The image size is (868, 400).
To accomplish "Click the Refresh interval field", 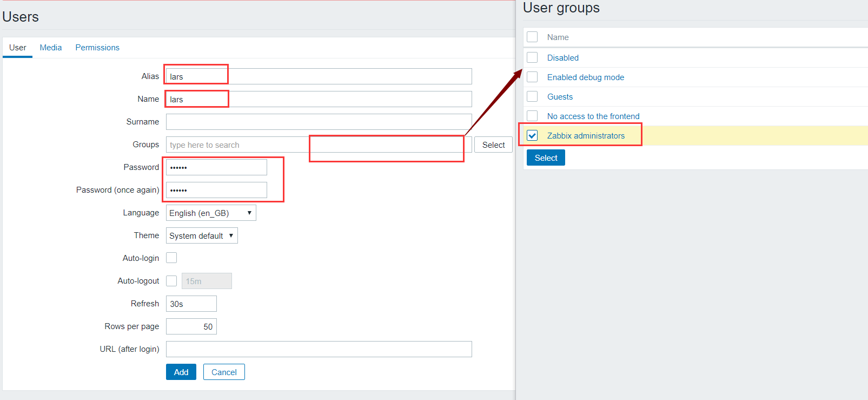I will coord(191,304).
